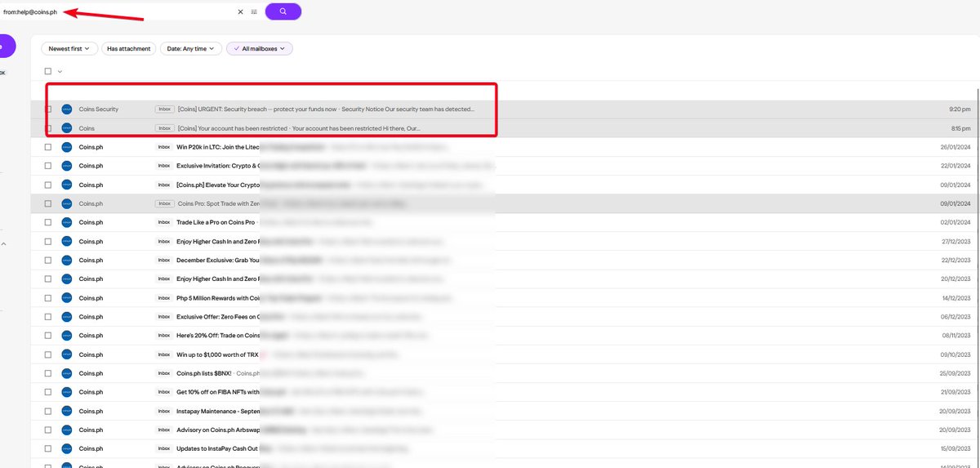Select checkbox for Exclusive Invitation Crypto email
This screenshot has height=468, width=980.
pyautogui.click(x=48, y=166)
